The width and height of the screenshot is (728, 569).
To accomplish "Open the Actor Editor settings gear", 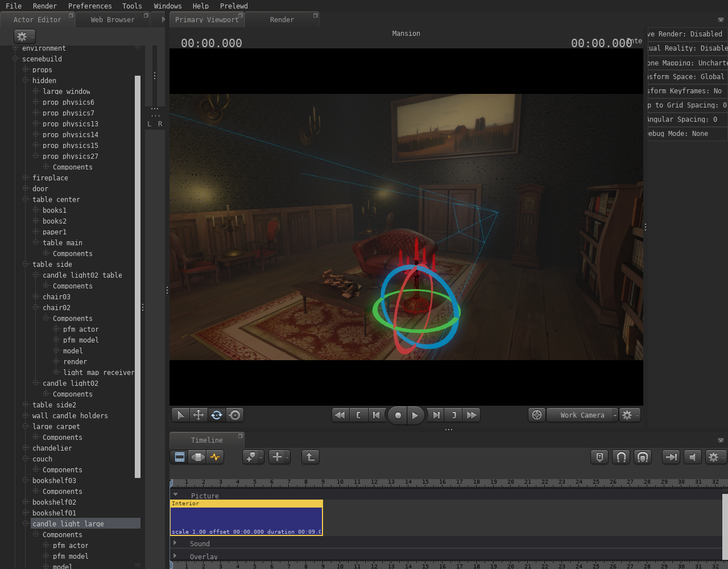I will point(24,36).
